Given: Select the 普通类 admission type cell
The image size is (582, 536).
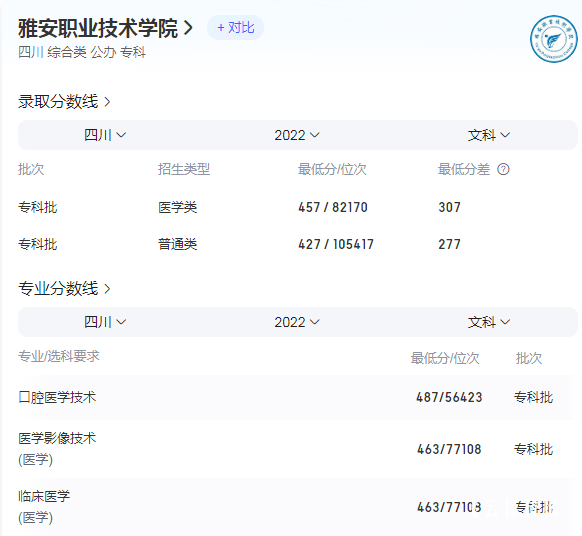Looking at the screenshot, I should pos(177,244).
